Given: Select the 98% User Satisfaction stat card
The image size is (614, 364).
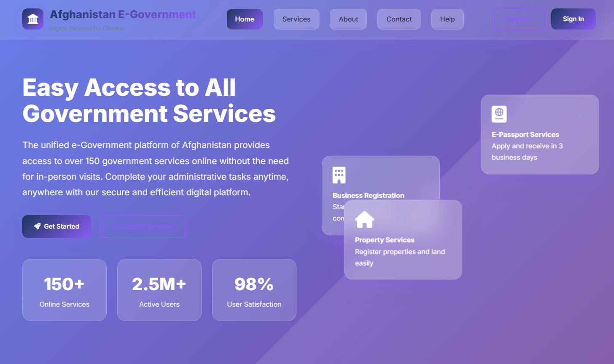Looking at the screenshot, I should coord(254,290).
